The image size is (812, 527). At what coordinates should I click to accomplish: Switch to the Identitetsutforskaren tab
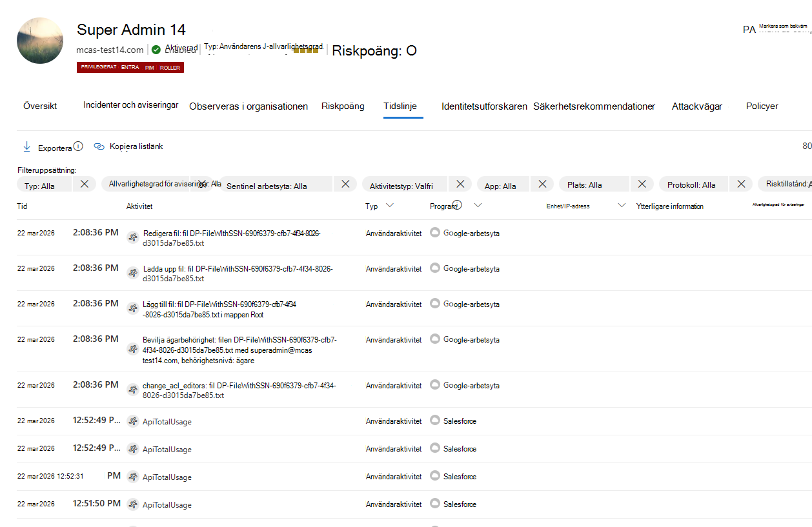click(x=483, y=106)
